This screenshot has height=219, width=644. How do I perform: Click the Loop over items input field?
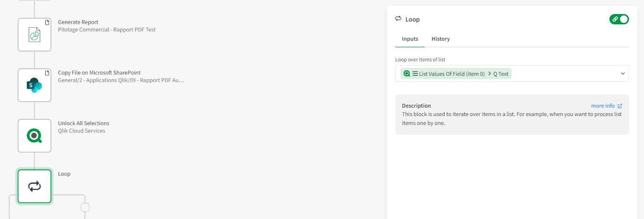click(561, 73)
